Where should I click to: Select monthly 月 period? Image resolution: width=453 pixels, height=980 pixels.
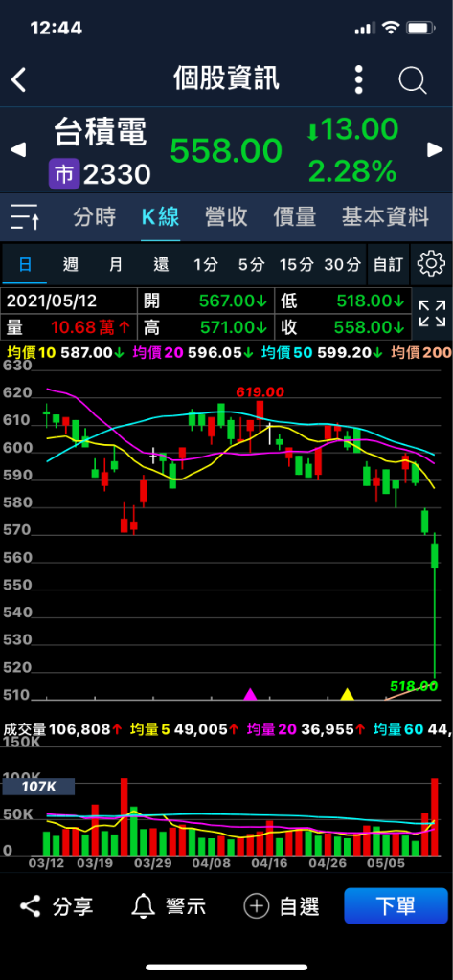(116, 264)
